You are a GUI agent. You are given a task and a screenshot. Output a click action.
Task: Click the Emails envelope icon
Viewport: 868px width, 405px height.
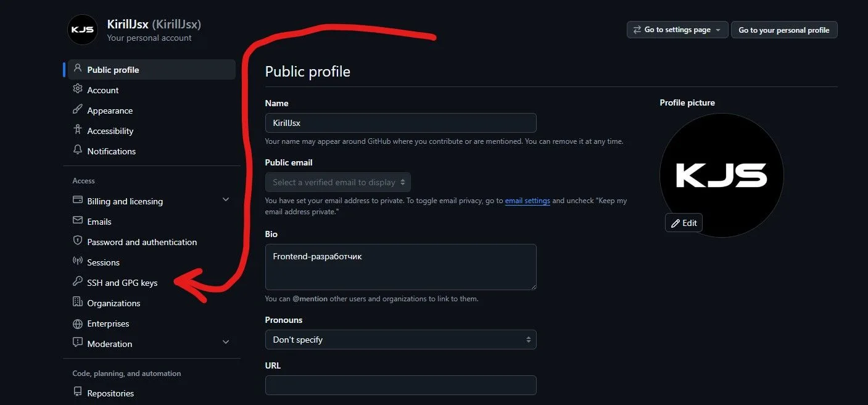78,221
